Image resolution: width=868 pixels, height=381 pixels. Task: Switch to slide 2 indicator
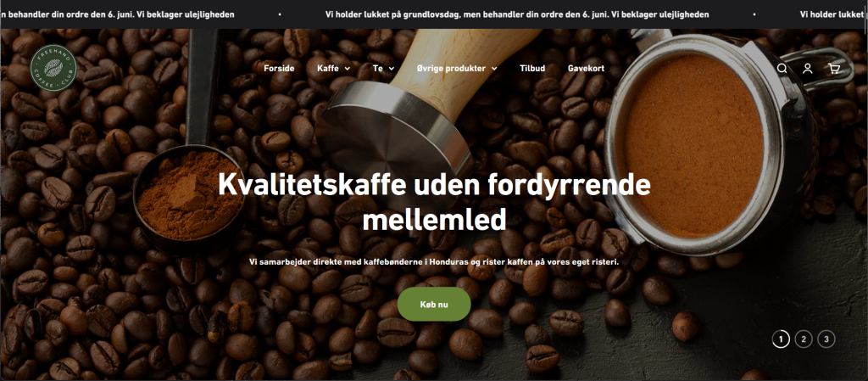click(804, 339)
